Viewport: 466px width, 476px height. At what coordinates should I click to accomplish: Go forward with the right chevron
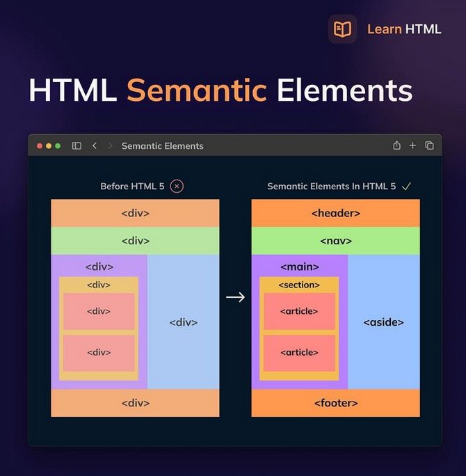[x=111, y=145]
